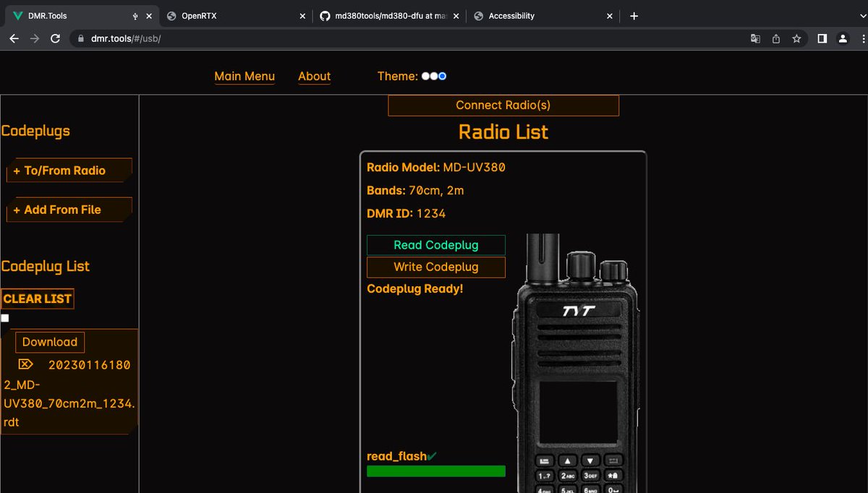Click the CLEAR LIST button
The image size is (868, 493).
tap(37, 299)
